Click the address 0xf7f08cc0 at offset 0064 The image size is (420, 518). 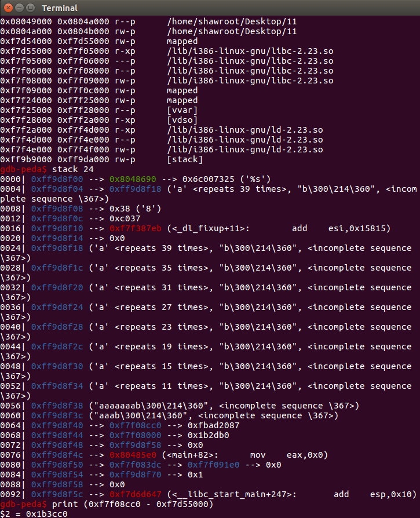[x=136, y=425]
